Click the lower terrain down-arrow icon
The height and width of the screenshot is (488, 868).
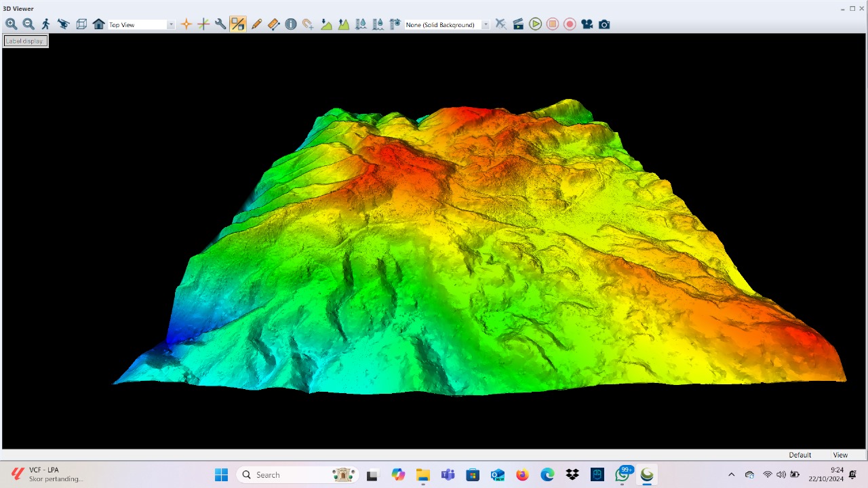(326, 24)
